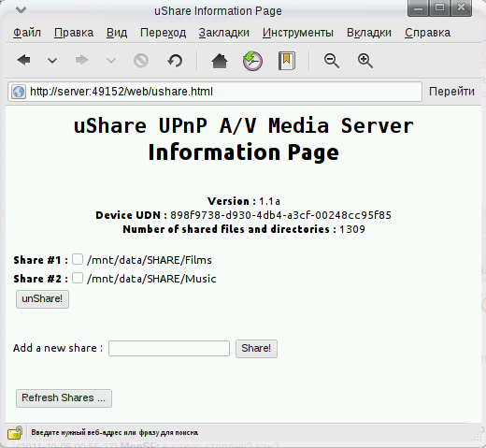Viewport: 486px width, 448px height.
Task: Go to the home page icon
Action: (x=220, y=61)
